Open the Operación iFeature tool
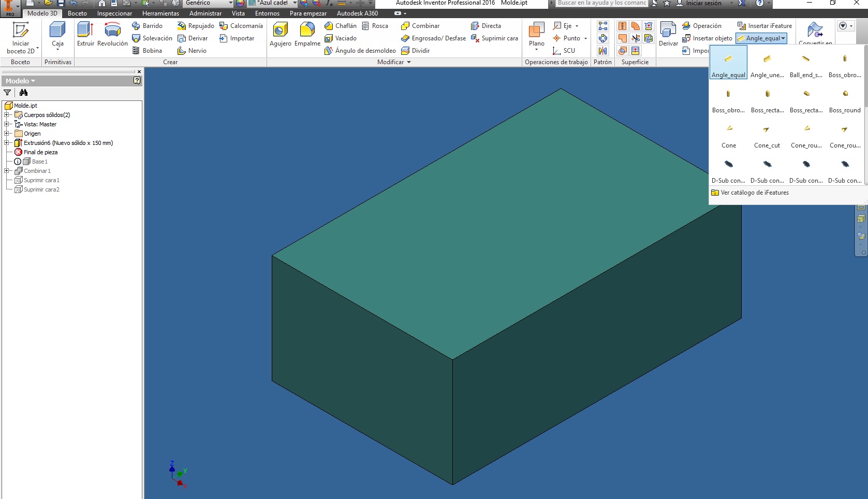Viewport: 868px width, 499px height. pyautogui.click(x=702, y=26)
